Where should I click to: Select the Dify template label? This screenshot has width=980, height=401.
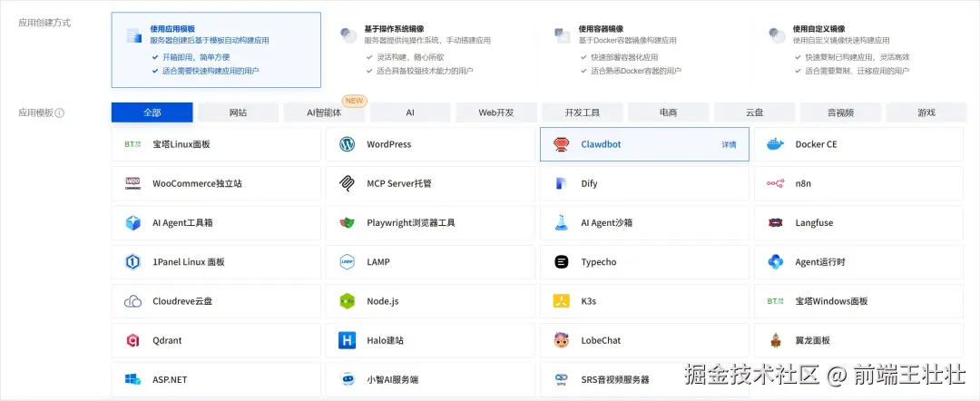pyautogui.click(x=589, y=183)
